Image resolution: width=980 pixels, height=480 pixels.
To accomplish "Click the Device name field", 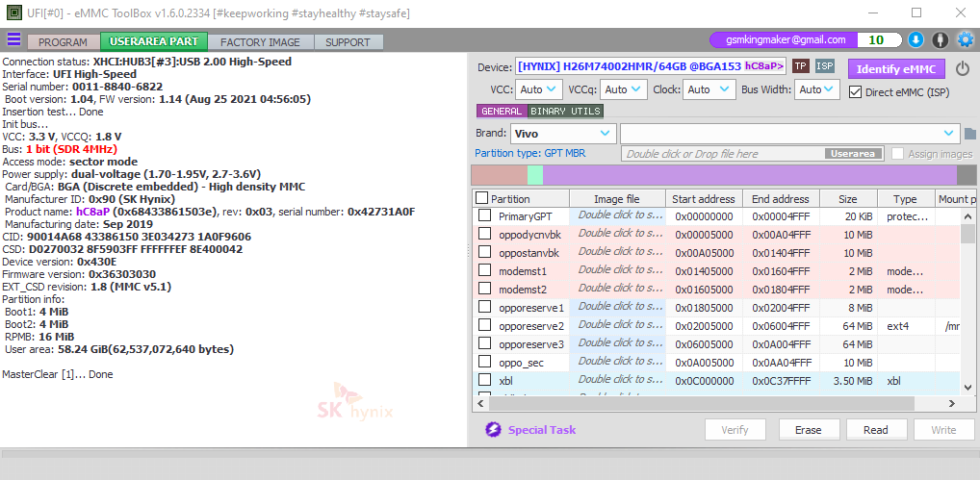I will (651, 66).
